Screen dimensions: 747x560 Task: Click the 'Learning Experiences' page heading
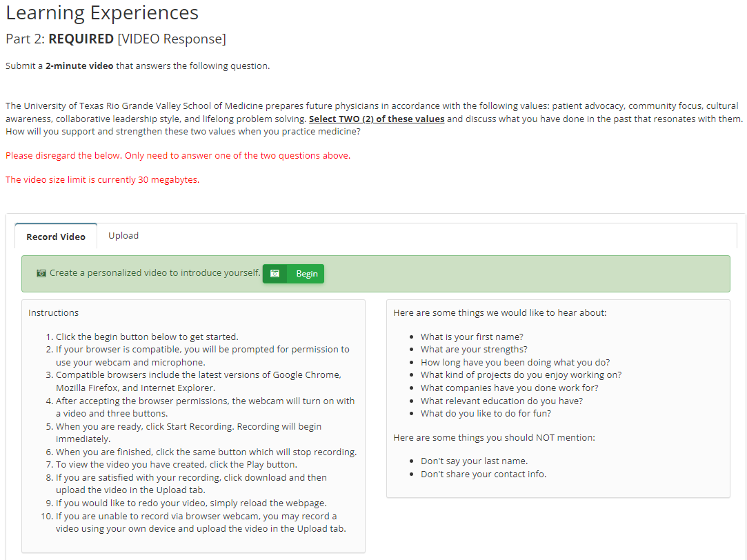(x=102, y=13)
